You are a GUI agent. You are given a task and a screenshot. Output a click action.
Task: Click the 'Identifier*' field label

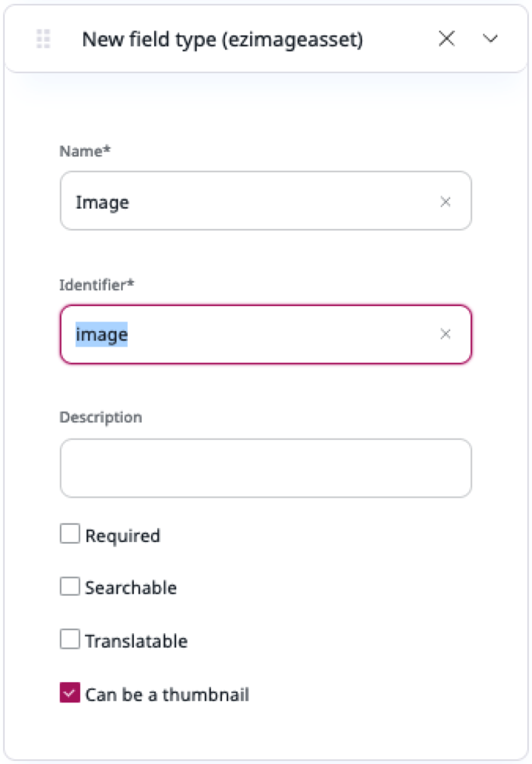(x=97, y=284)
